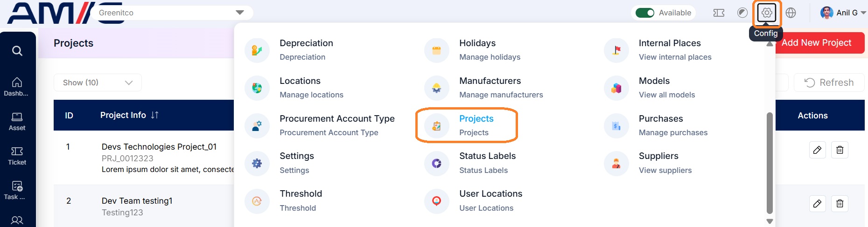Open the Show (10) rows dropdown

[x=98, y=83]
